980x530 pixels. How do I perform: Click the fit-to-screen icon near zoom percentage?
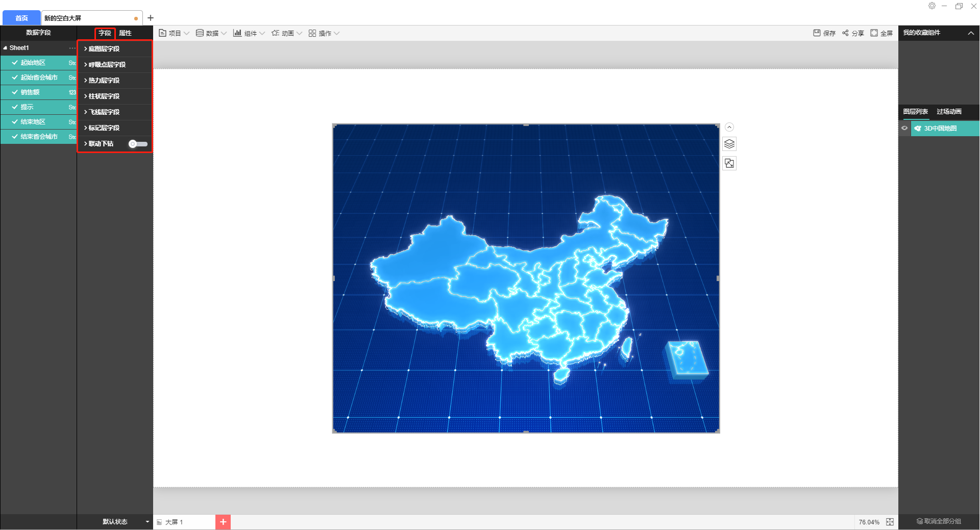point(890,522)
